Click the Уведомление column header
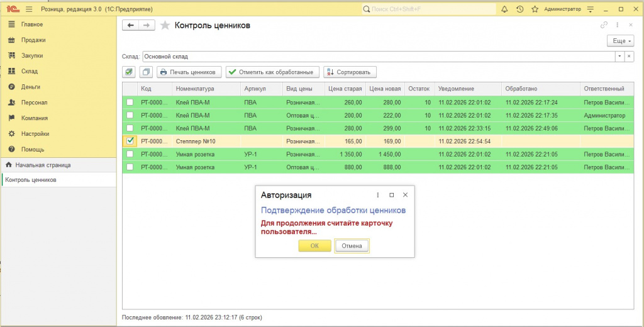 coord(468,89)
